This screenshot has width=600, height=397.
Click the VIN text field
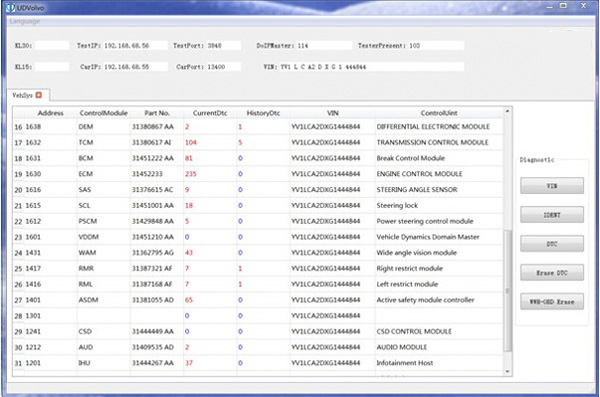(371, 67)
